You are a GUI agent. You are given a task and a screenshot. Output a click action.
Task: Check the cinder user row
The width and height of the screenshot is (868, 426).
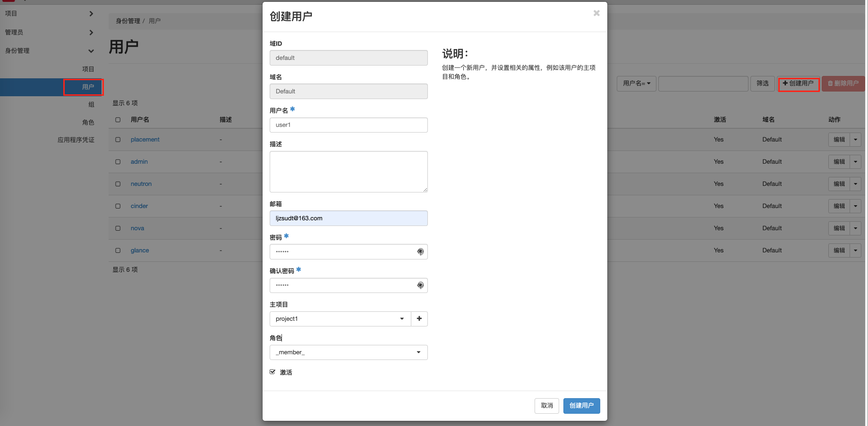click(x=118, y=206)
